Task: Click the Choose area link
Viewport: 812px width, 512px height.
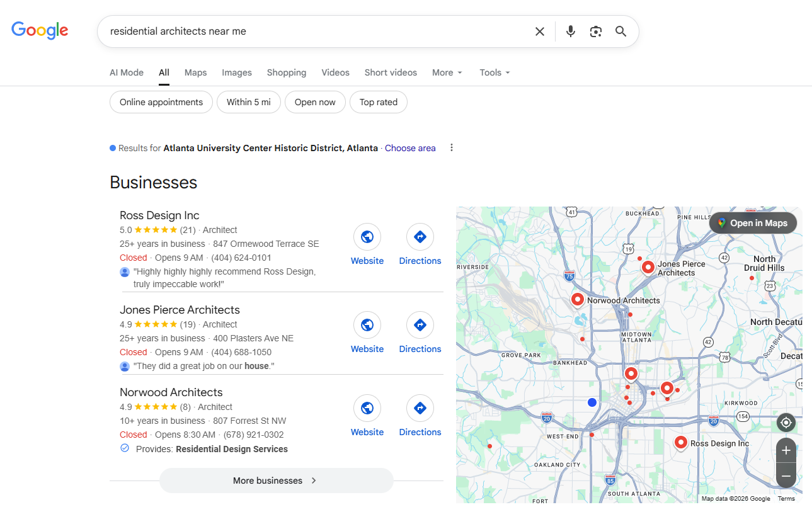Action: click(410, 148)
